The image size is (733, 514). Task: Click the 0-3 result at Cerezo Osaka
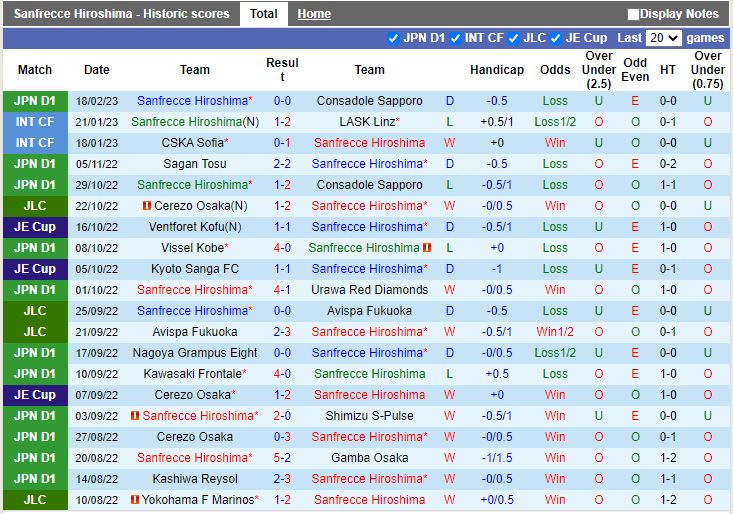(282, 436)
